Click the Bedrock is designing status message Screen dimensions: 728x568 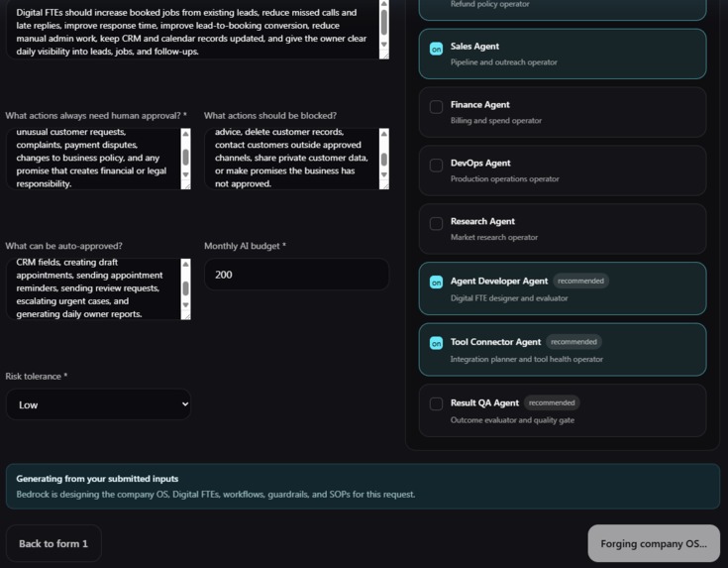point(216,494)
